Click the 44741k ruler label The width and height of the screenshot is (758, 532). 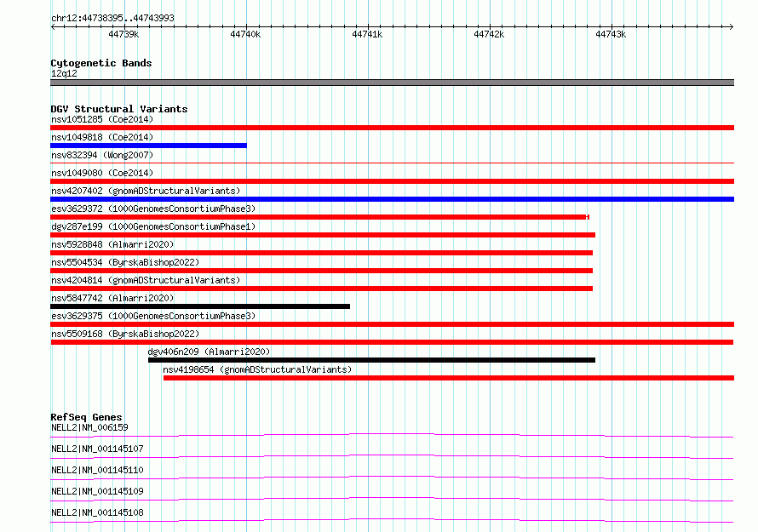click(367, 34)
